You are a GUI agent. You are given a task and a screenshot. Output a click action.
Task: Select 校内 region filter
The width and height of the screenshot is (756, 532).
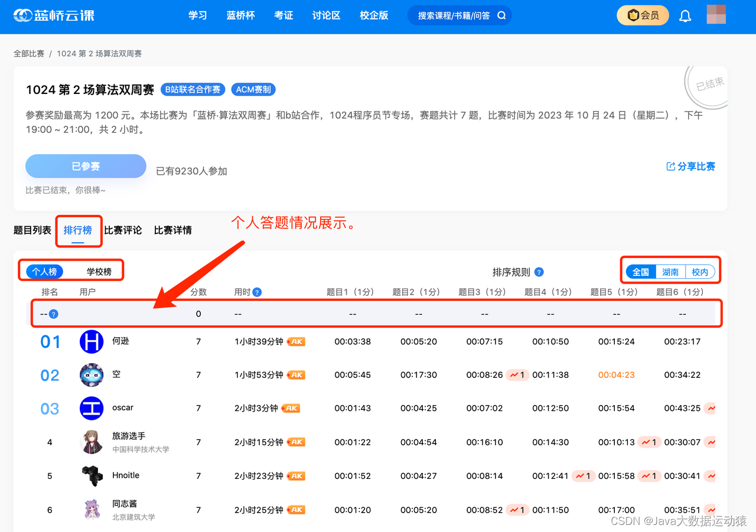[700, 272]
